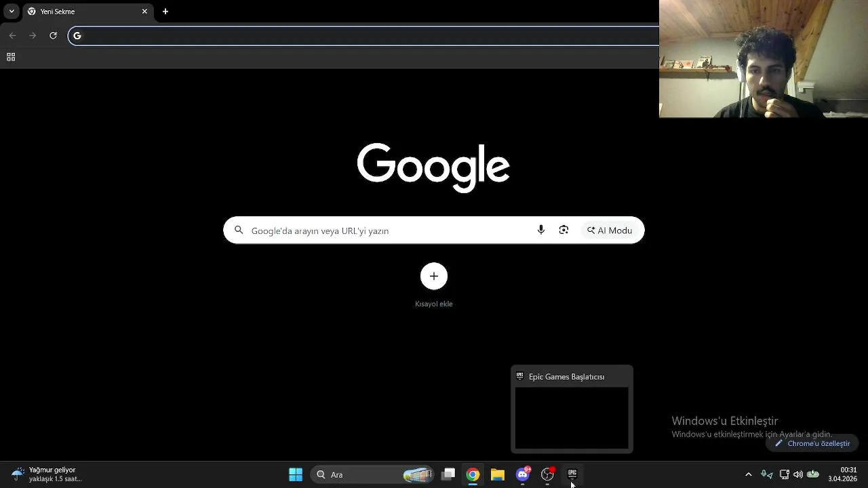Open AI Modu
This screenshot has width=868, height=488.
[x=610, y=230]
